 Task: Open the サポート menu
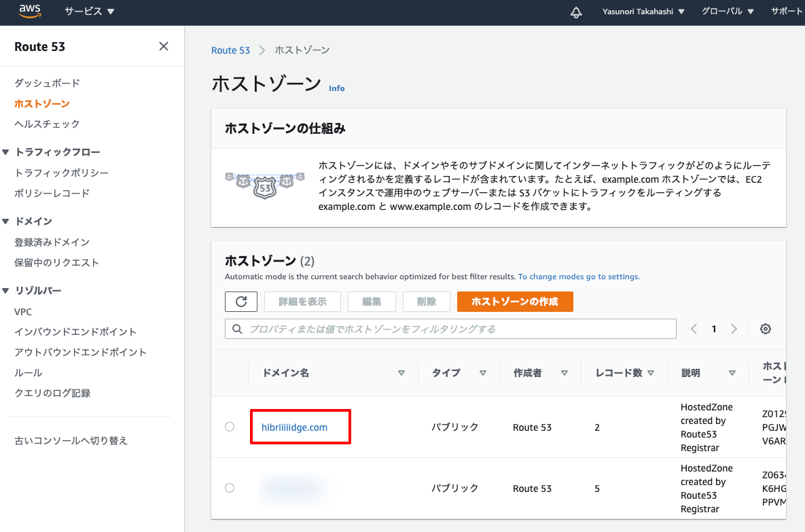787,12
